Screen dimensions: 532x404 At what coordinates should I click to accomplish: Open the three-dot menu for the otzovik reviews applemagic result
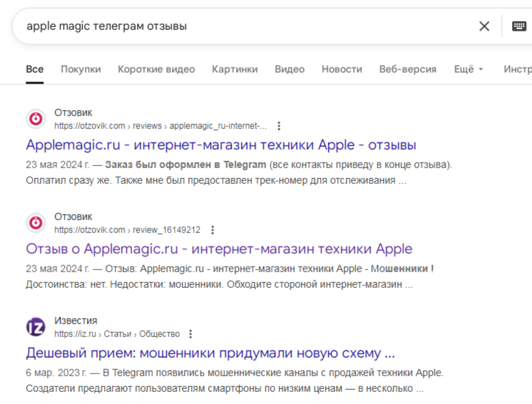279,126
